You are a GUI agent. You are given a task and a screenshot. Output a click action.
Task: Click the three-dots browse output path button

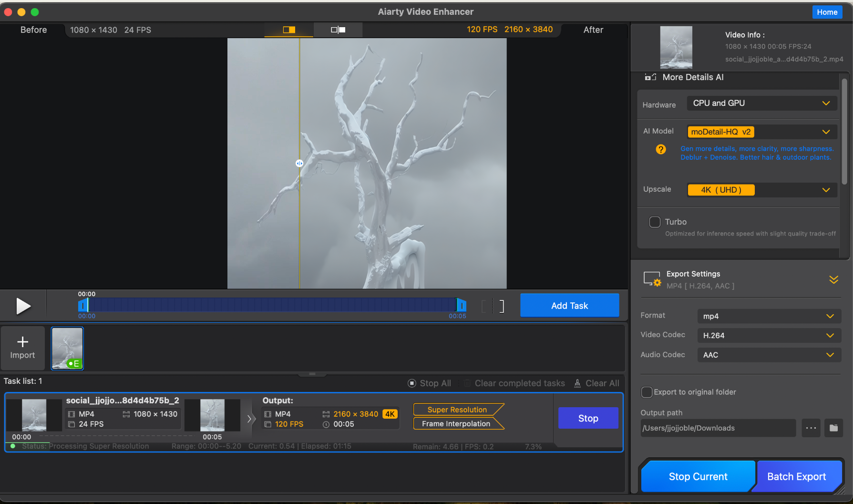(811, 428)
